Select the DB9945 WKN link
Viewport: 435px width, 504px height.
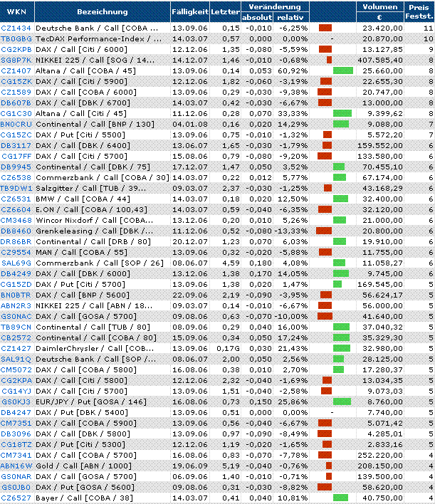pyautogui.click(x=16, y=167)
